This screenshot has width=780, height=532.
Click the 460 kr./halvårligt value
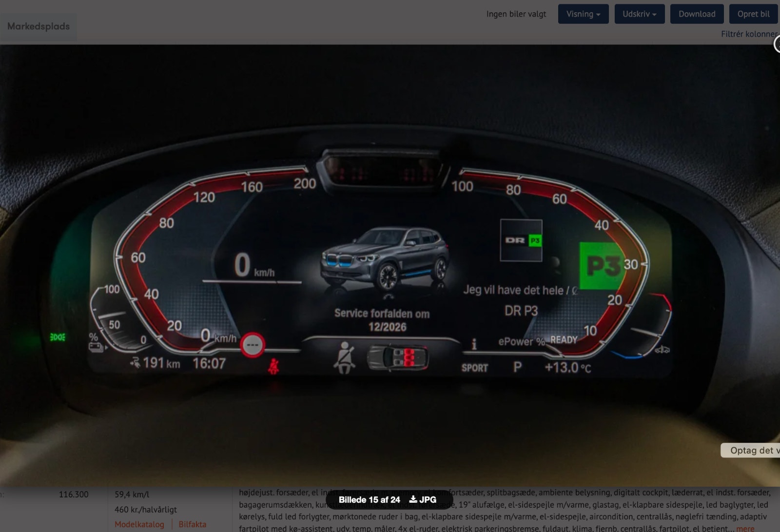(x=146, y=510)
